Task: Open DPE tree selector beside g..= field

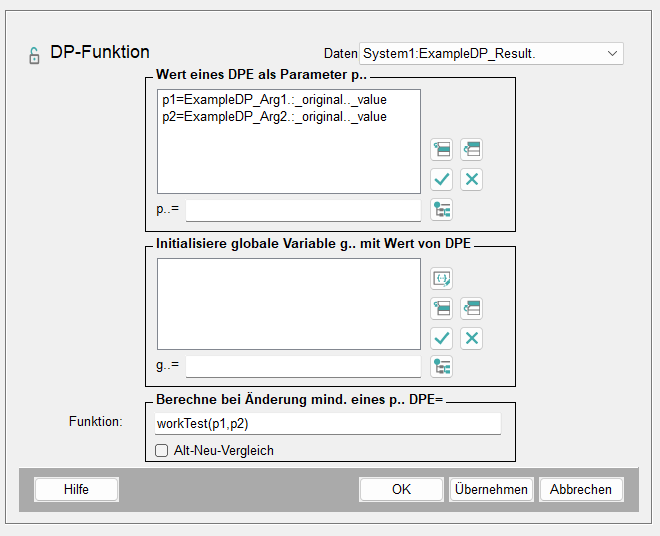Action: pyautogui.click(x=442, y=367)
